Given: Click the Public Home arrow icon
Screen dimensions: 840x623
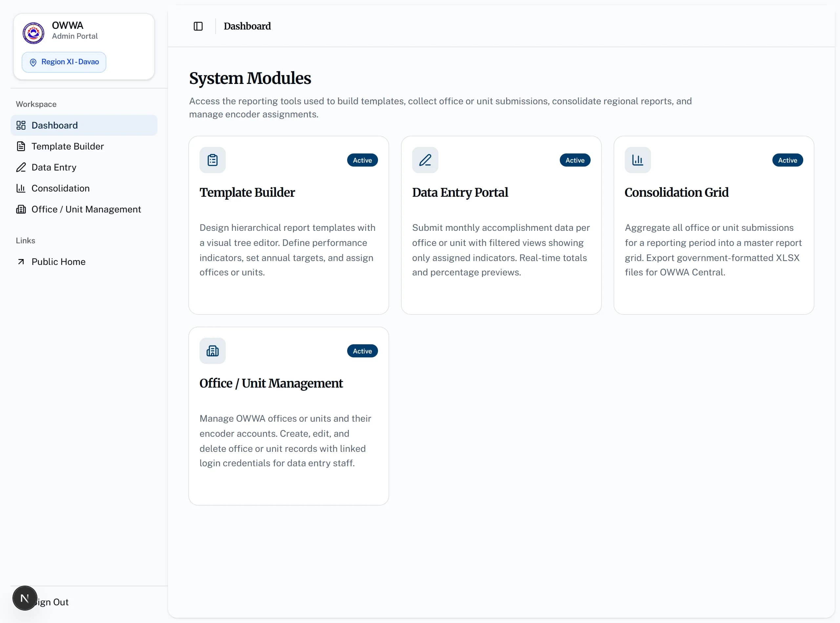Looking at the screenshot, I should (21, 262).
